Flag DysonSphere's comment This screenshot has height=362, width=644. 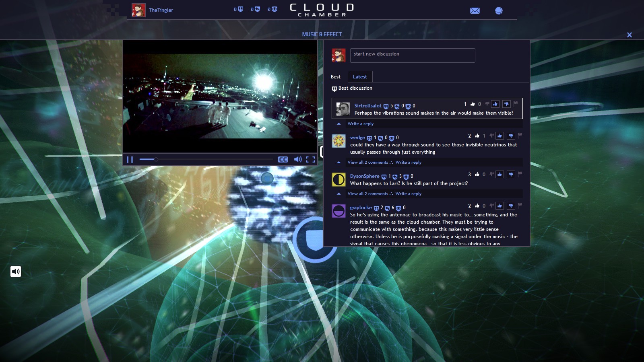(520, 174)
